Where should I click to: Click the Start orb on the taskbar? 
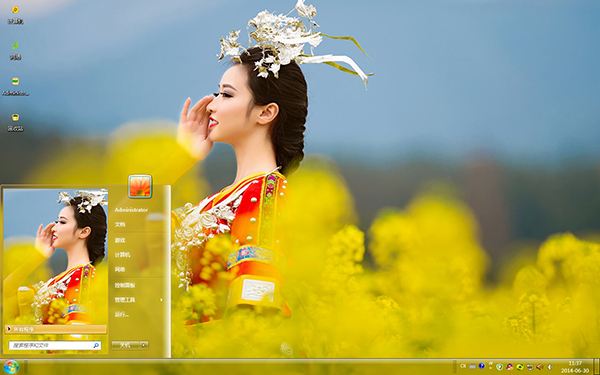click(11, 367)
